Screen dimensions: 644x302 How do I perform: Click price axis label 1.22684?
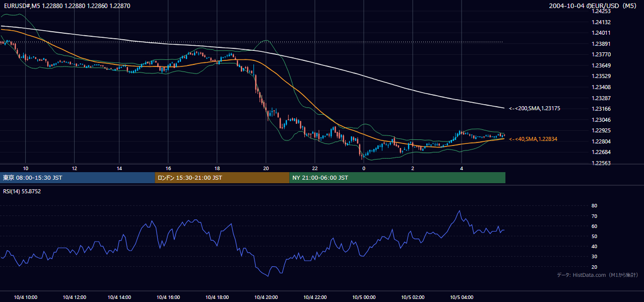tap(601, 152)
